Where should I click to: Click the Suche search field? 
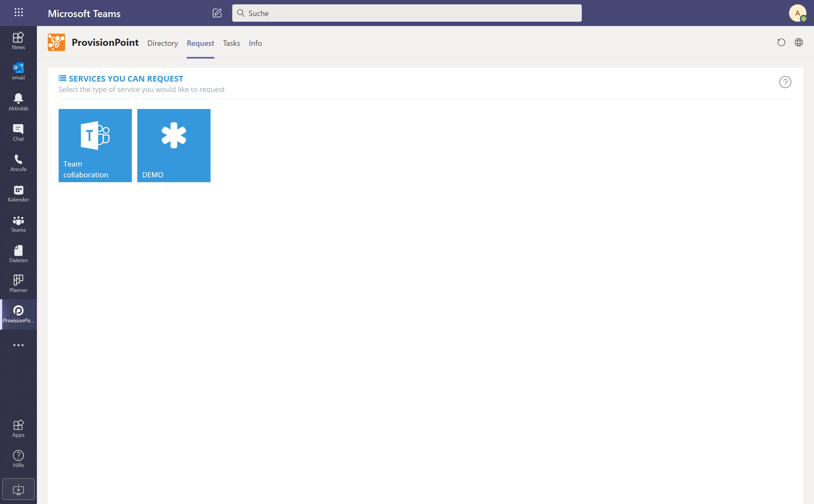407,13
